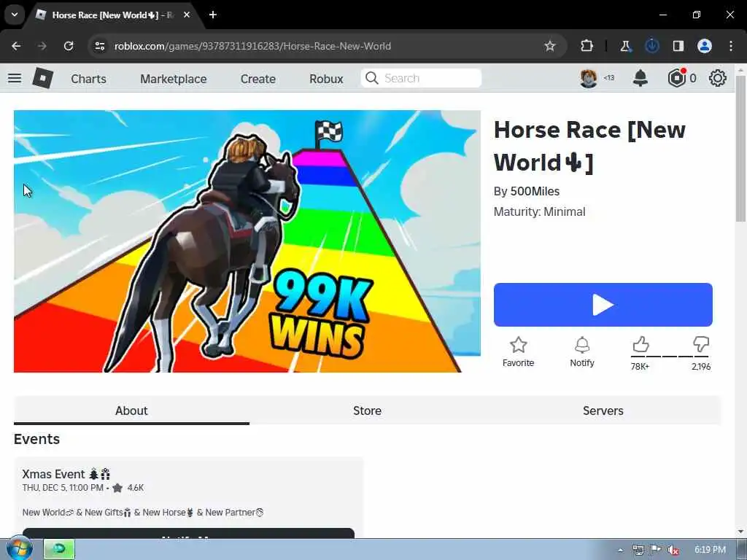Open the Chrome profile avatar
Viewport: 747px width, 560px height.
click(x=705, y=46)
